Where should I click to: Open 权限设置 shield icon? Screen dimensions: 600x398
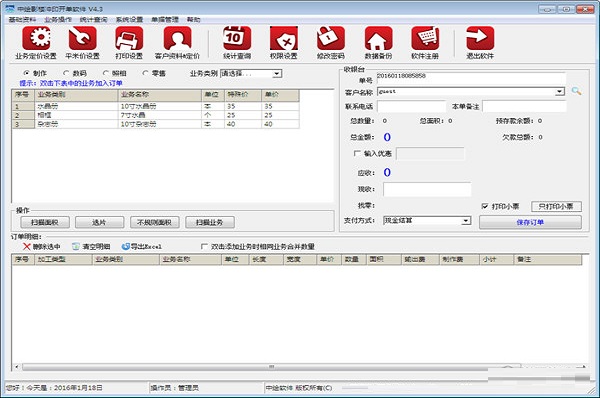284,38
